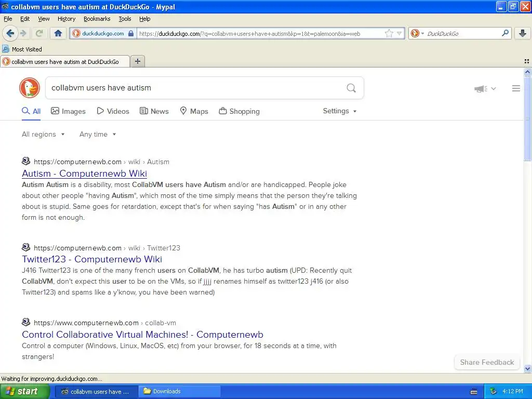Click the computernewb.com wiki Twitter123 URL
532x399 pixels.
point(107,248)
